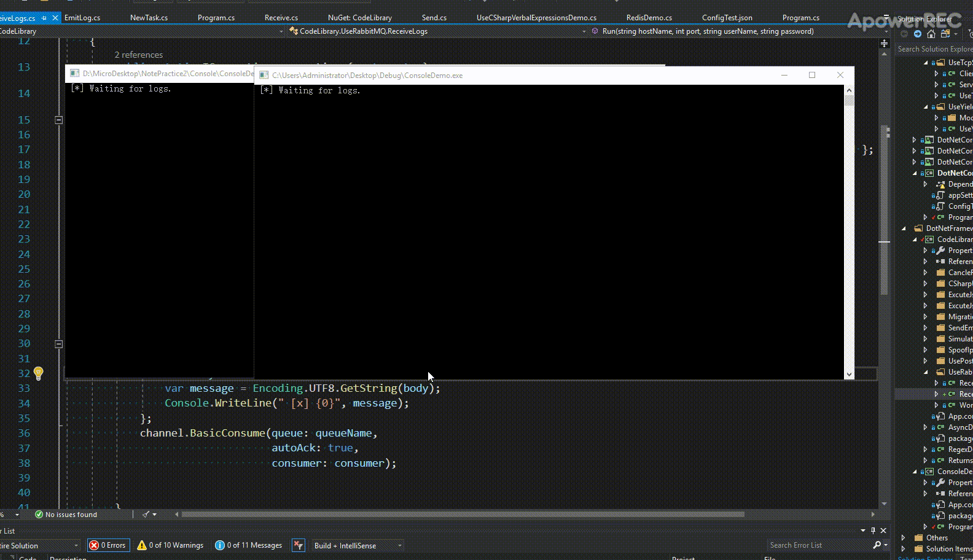Switch to the Send.cs tab
The image size is (973, 560).
tap(434, 18)
